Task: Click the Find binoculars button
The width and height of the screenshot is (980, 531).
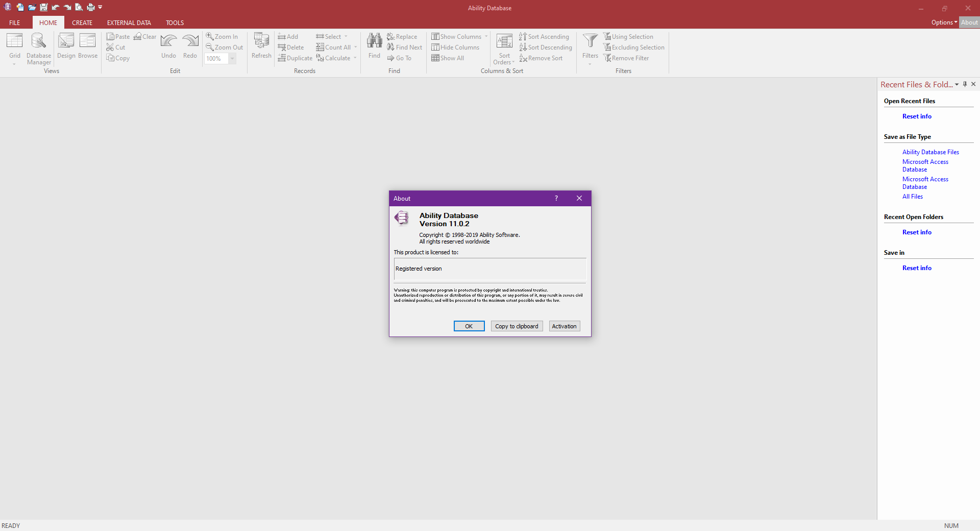Action: [x=374, y=46]
